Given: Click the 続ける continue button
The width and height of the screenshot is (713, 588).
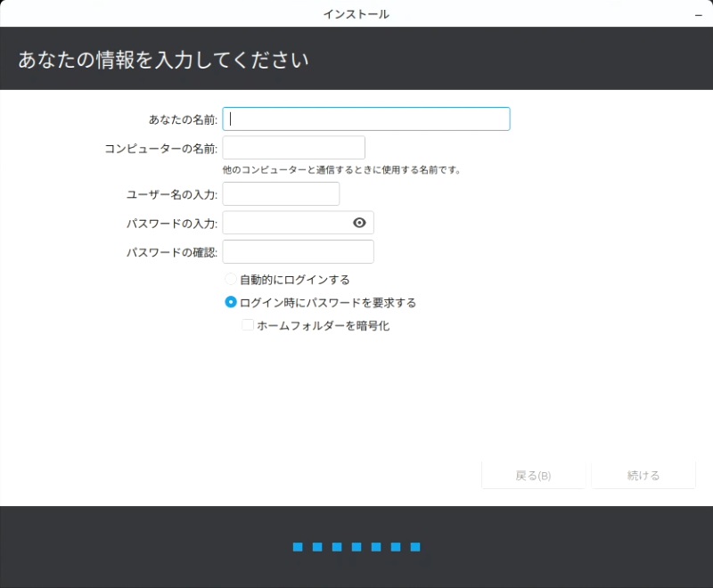Looking at the screenshot, I should [643, 476].
